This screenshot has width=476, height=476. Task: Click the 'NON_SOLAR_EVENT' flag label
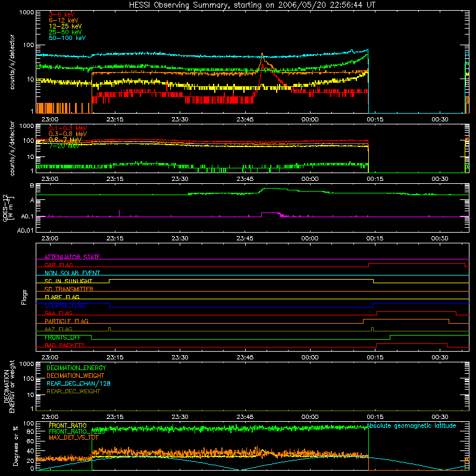[72, 273]
